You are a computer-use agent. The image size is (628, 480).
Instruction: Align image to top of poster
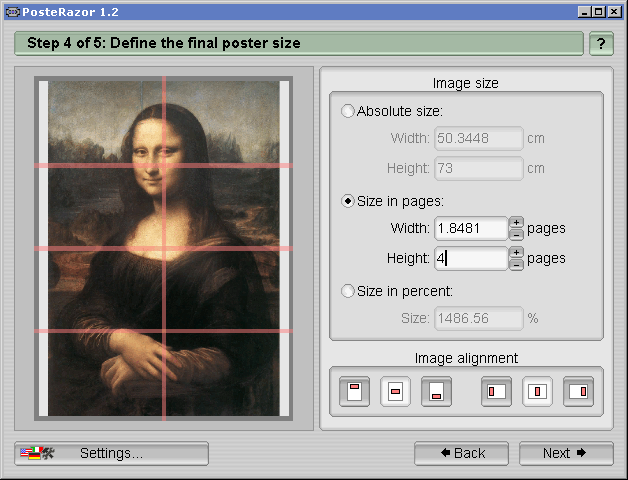(354, 391)
